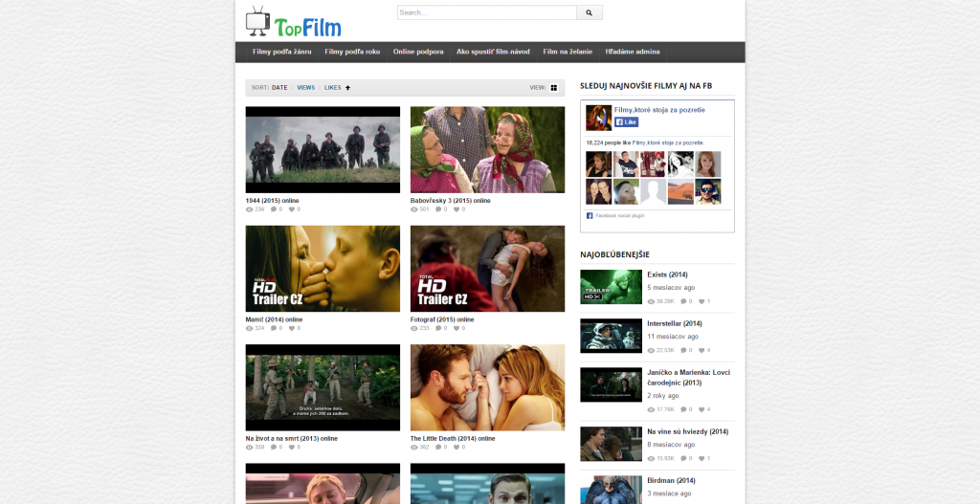Click the grid view icon
Image resolution: width=980 pixels, height=504 pixels.
pos(554,88)
